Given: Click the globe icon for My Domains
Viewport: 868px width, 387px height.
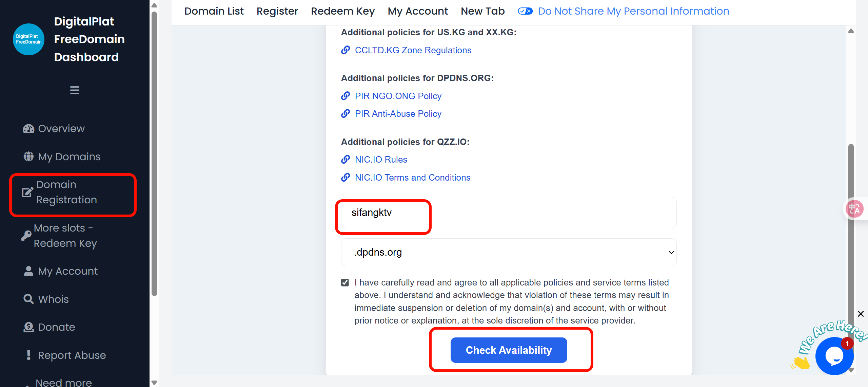Looking at the screenshot, I should point(28,156).
